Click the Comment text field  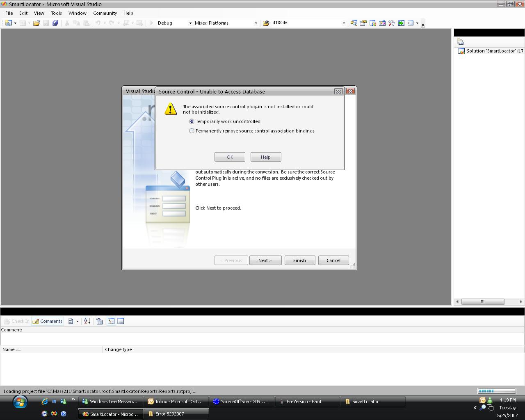click(x=262, y=339)
